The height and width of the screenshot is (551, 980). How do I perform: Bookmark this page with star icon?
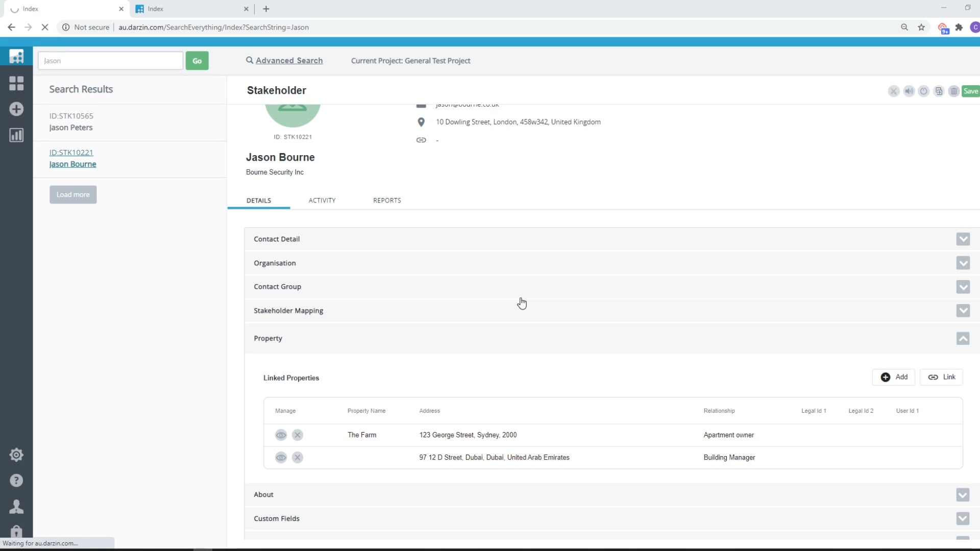click(921, 28)
